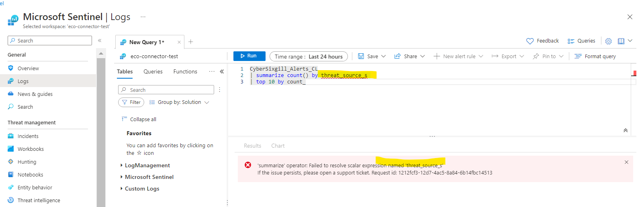
Task: Open the ellipsis menu beside Logs title
Action: coord(143,17)
